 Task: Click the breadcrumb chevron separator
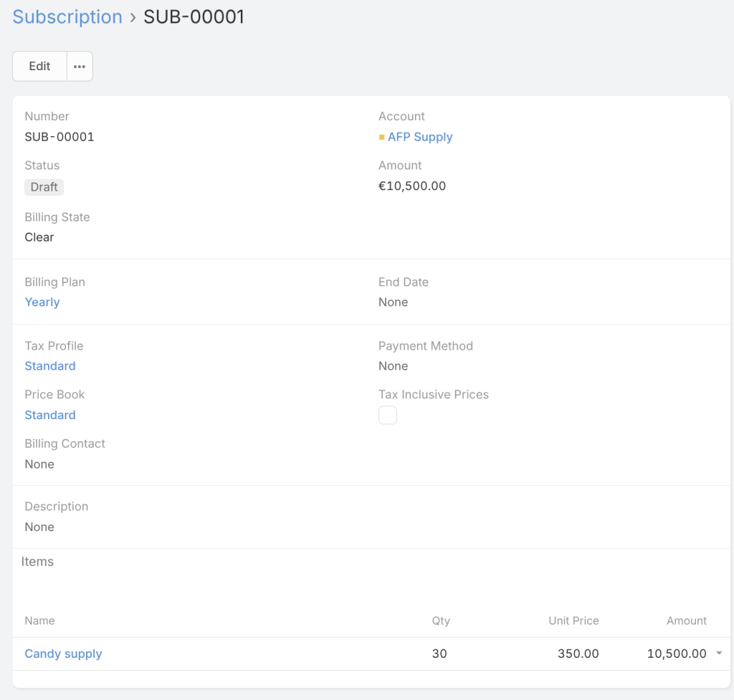click(x=133, y=17)
